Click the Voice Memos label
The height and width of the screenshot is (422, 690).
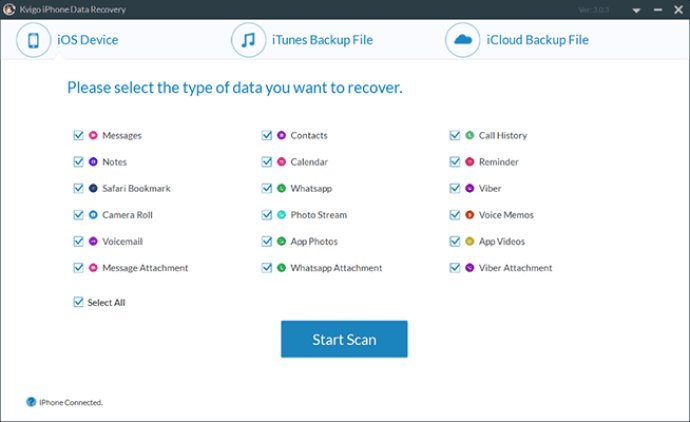click(x=506, y=215)
